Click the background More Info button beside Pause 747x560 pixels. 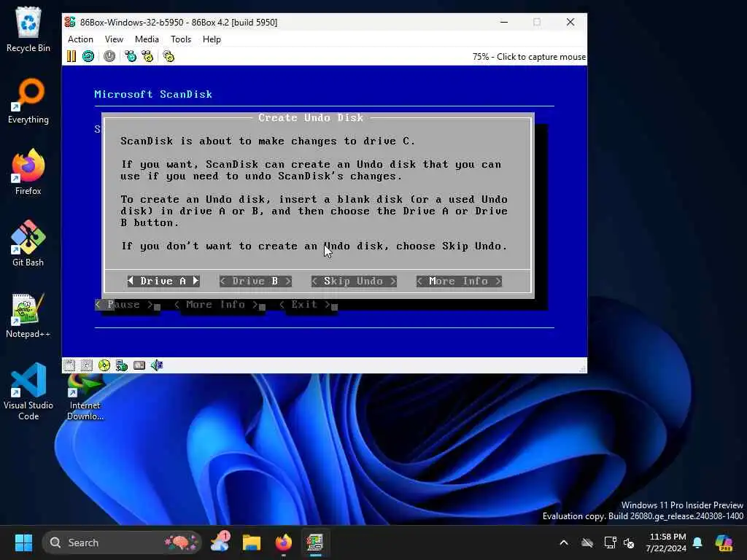(x=216, y=304)
